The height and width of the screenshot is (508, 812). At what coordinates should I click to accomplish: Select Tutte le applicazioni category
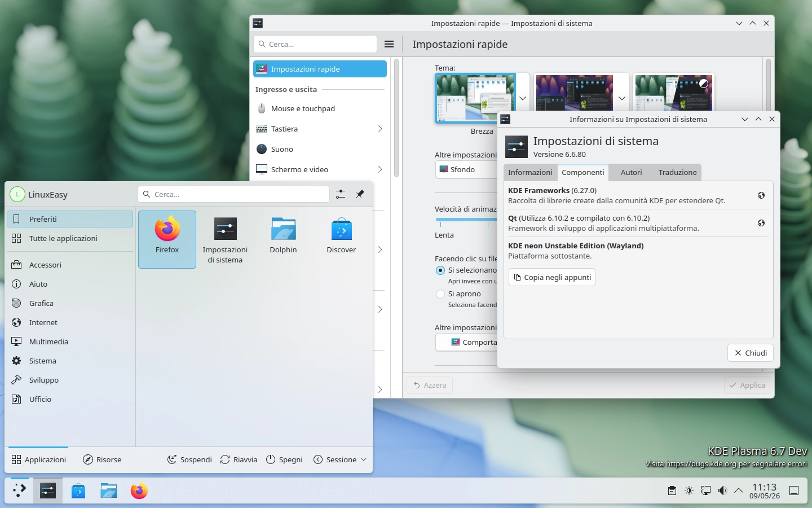point(70,238)
